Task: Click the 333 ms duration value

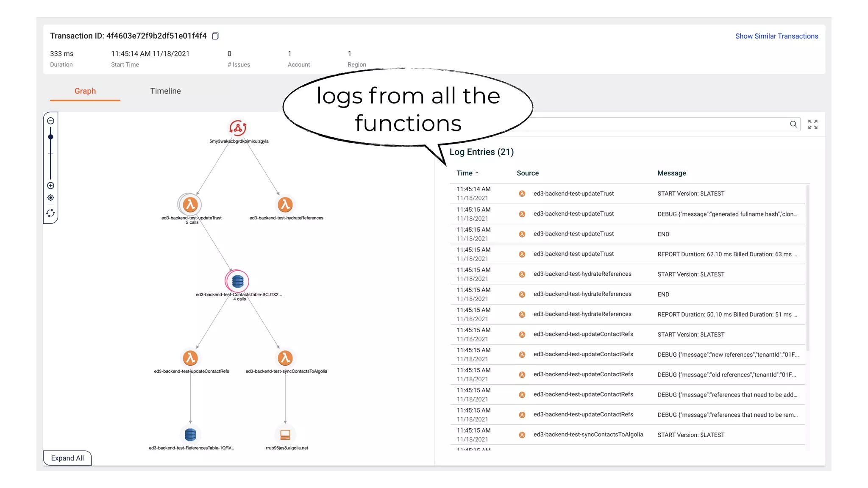Action: pyautogui.click(x=62, y=54)
